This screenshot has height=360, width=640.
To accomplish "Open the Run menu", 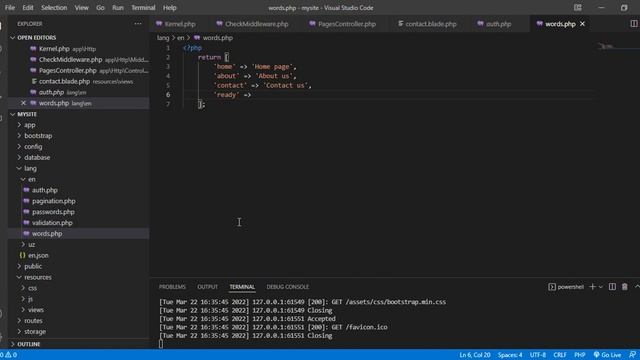I will [x=118, y=8].
